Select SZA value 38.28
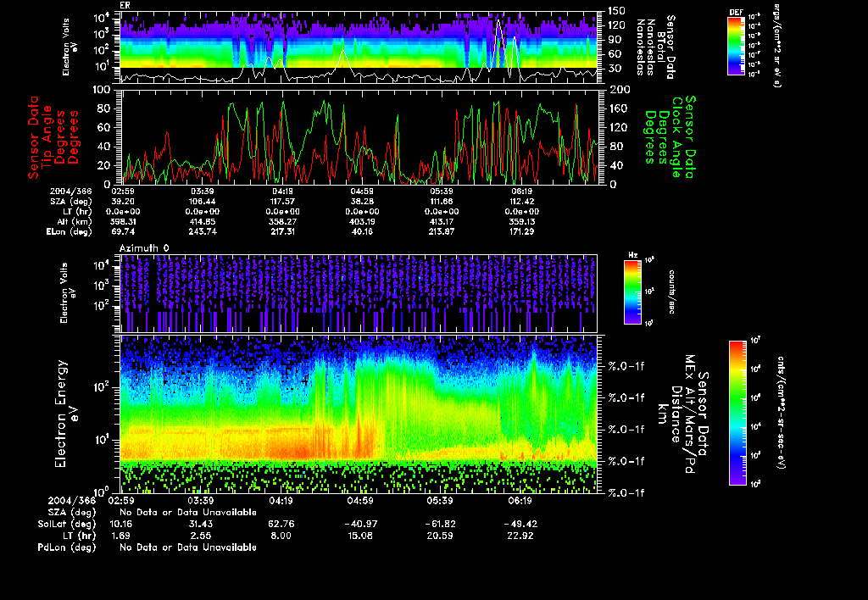Screen dimensions: 868x600 click(x=362, y=202)
